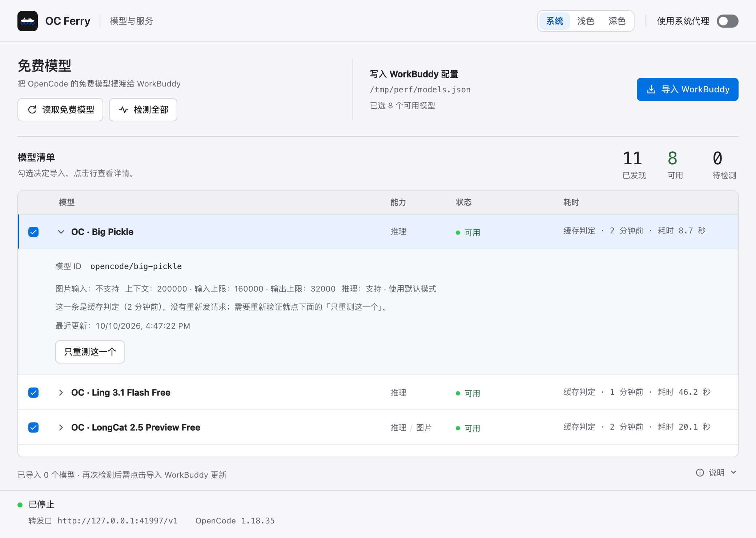Viewport: 756px width, 538px height.
Task: Collapse the OC · Big Pickle row chevron
Action: [x=61, y=232]
